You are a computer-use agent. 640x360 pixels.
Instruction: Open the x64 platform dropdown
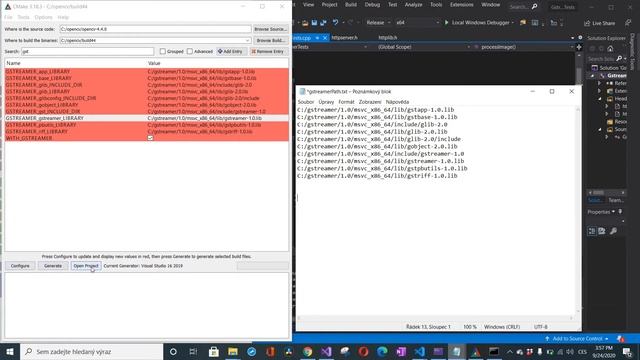438,23
